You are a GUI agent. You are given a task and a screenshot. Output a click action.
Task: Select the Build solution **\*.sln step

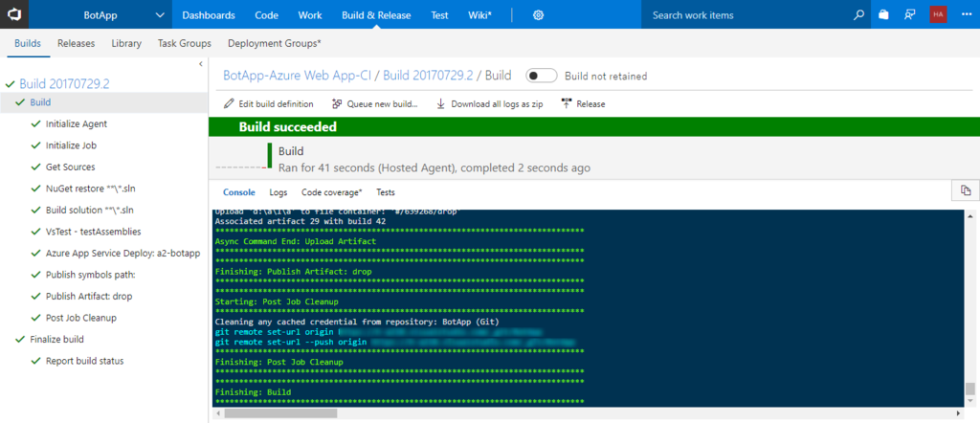90,210
